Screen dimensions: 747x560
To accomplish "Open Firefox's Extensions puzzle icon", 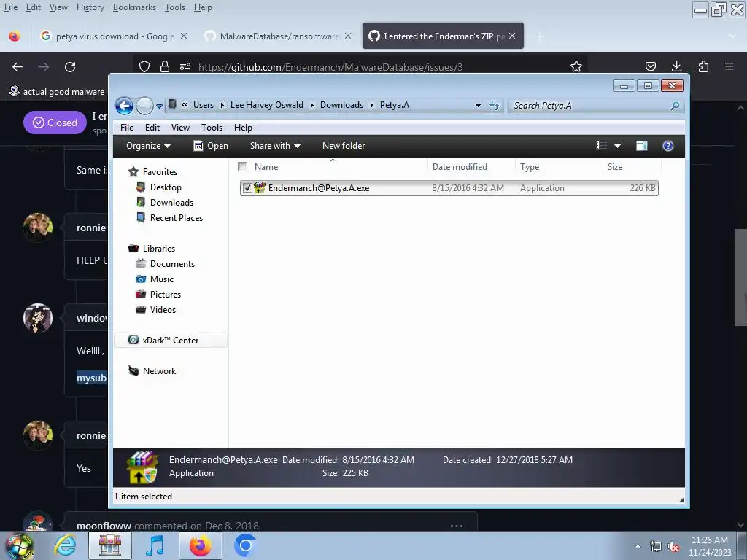I will coord(703,66).
